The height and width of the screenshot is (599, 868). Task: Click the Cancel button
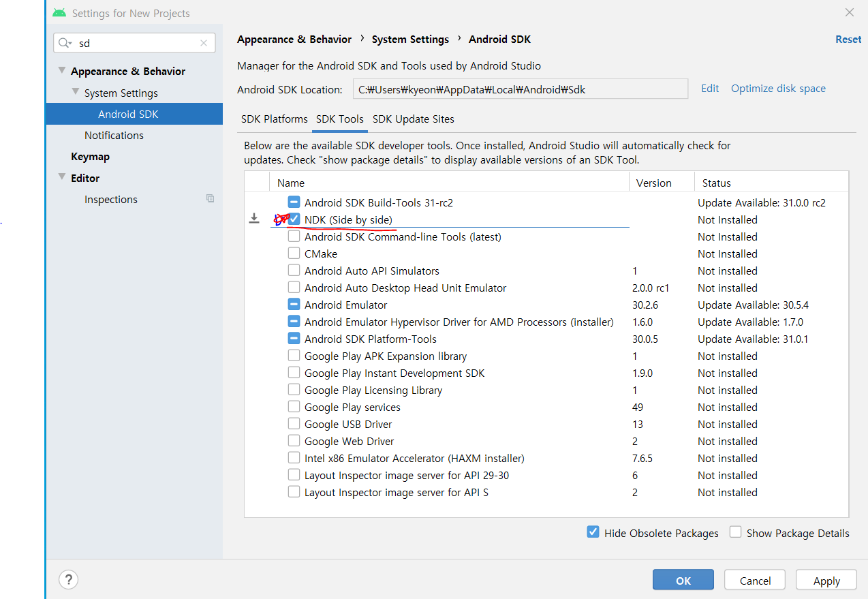(756, 581)
